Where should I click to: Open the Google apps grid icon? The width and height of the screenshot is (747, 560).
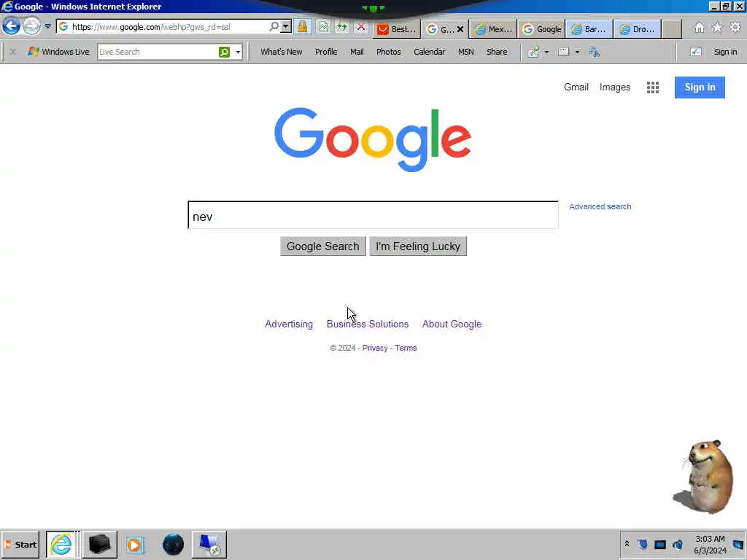[653, 87]
